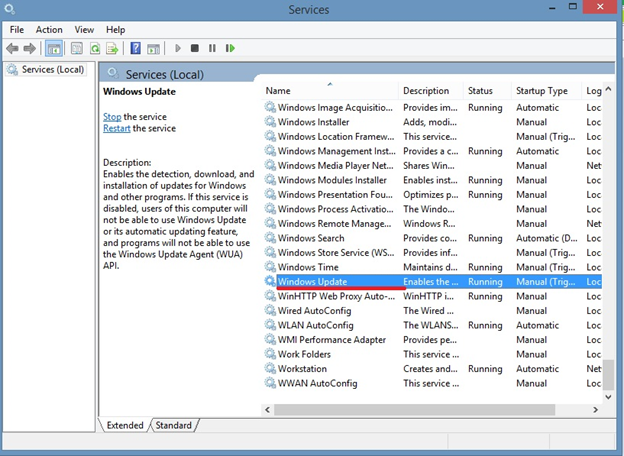Click the vertical scrollbar thumb
Viewport: 624px width, 456px height.
pyautogui.click(x=608, y=374)
